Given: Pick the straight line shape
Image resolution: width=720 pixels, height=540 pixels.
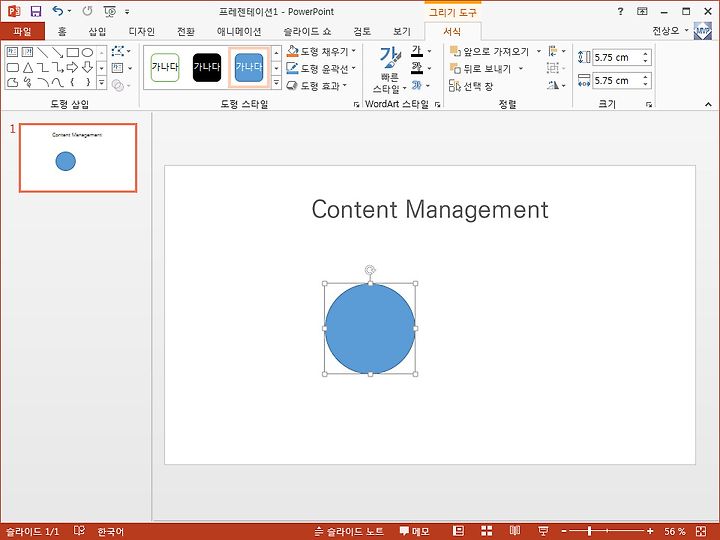Looking at the screenshot, I should (x=43, y=52).
